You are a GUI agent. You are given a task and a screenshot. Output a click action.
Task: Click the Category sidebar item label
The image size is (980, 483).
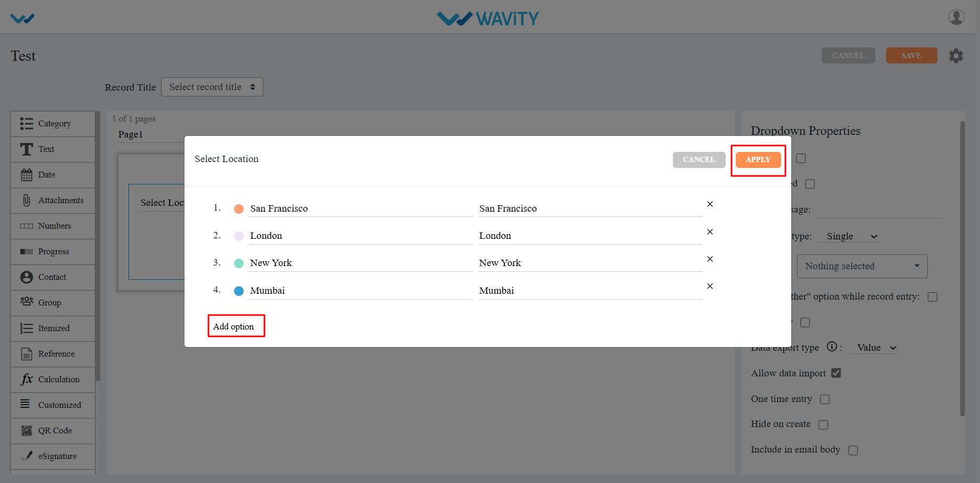pos(54,124)
